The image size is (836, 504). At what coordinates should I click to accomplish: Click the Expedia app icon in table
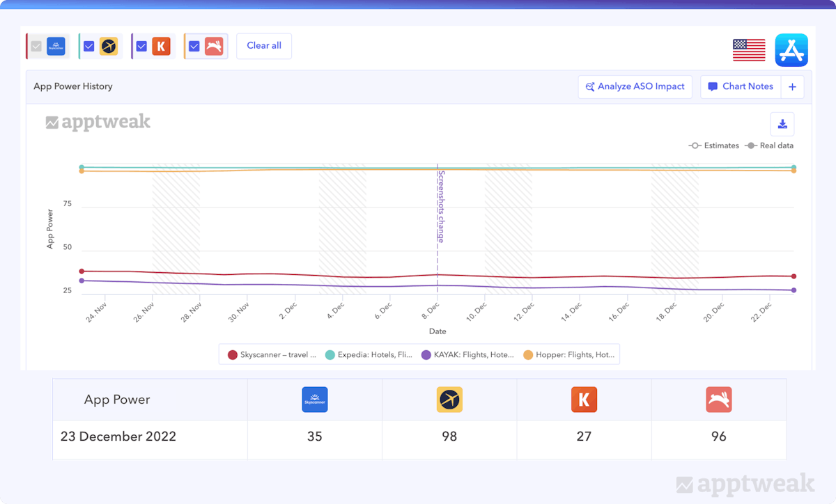[x=449, y=400]
